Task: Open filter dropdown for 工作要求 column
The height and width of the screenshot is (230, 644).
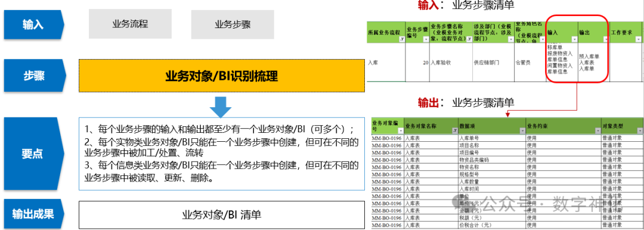Action: point(638,39)
